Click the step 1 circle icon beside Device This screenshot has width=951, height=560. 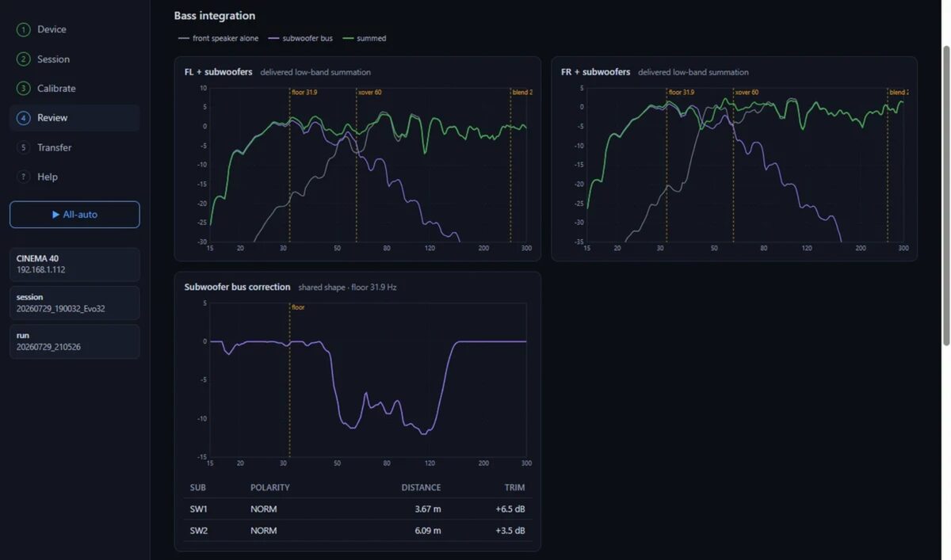[x=23, y=29]
